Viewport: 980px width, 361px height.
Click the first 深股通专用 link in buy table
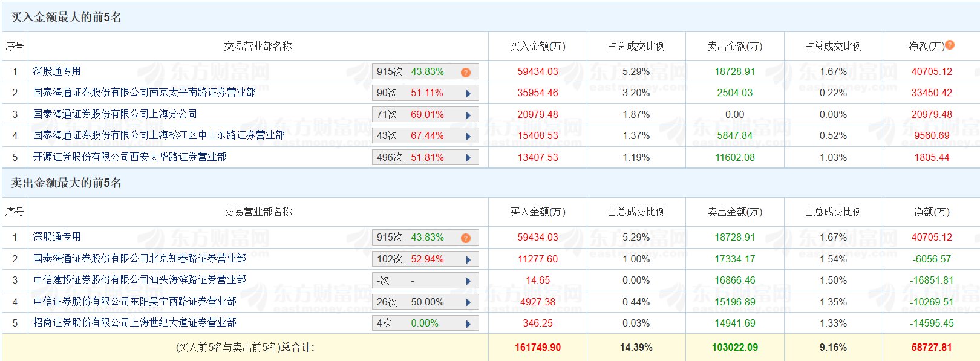(57, 71)
